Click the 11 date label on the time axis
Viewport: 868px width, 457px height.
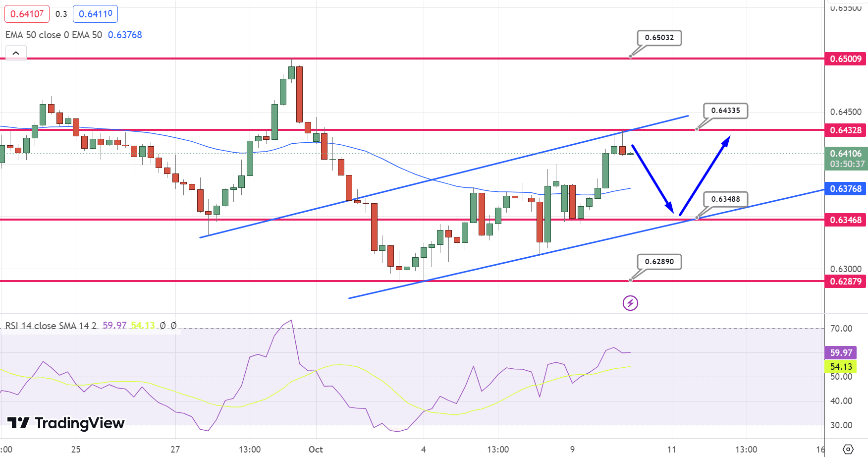(671, 450)
